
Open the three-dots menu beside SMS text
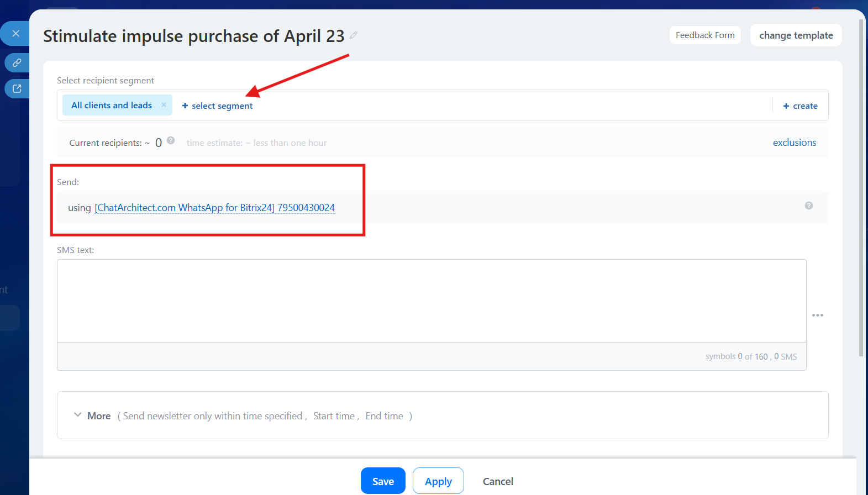pos(817,315)
